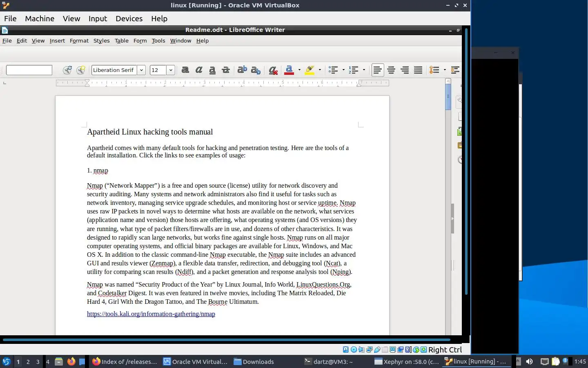Toggle Underline formatting icon
The image size is (588, 368).
(x=212, y=70)
